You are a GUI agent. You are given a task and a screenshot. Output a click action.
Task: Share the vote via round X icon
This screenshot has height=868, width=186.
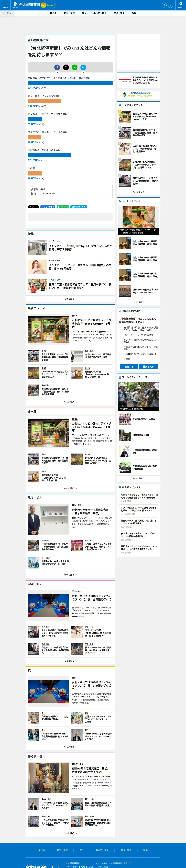[66, 67]
